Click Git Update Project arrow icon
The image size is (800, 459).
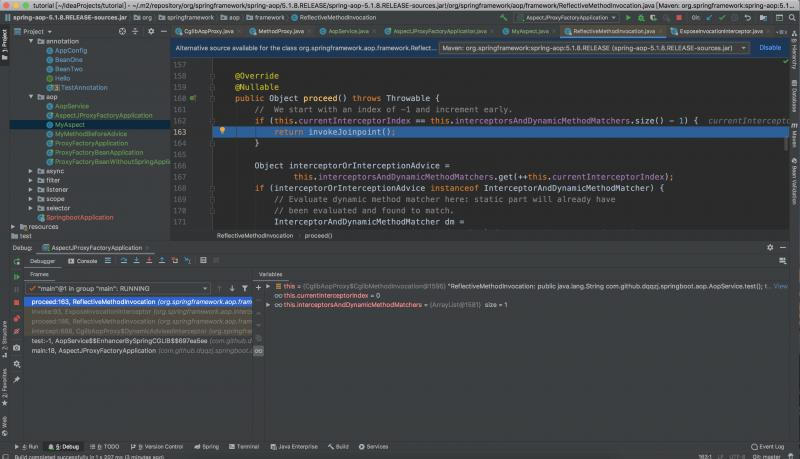coord(709,18)
